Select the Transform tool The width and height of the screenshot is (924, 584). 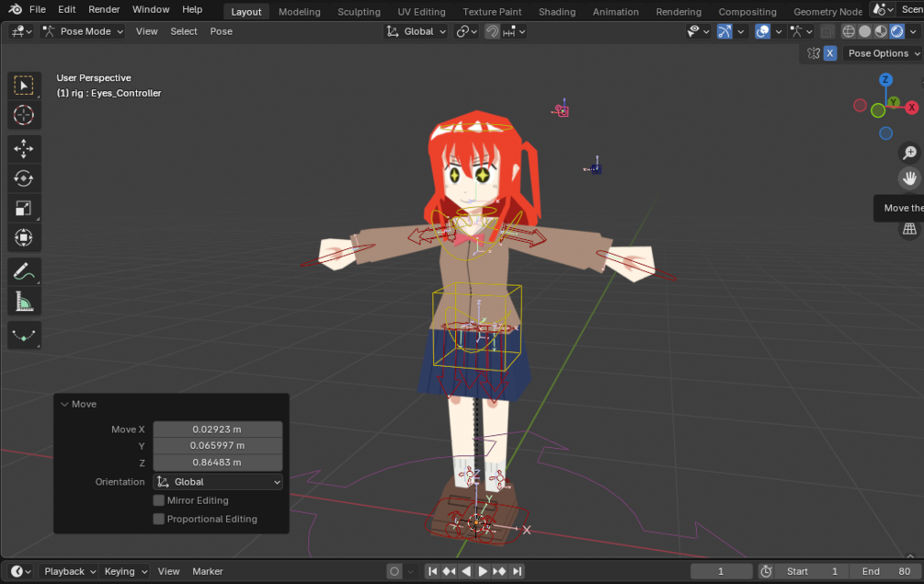pyautogui.click(x=24, y=237)
